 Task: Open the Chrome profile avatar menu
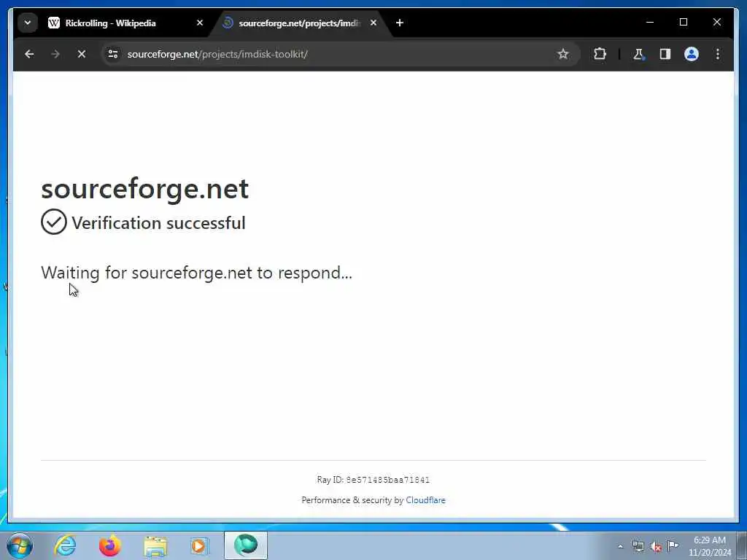[x=692, y=54]
